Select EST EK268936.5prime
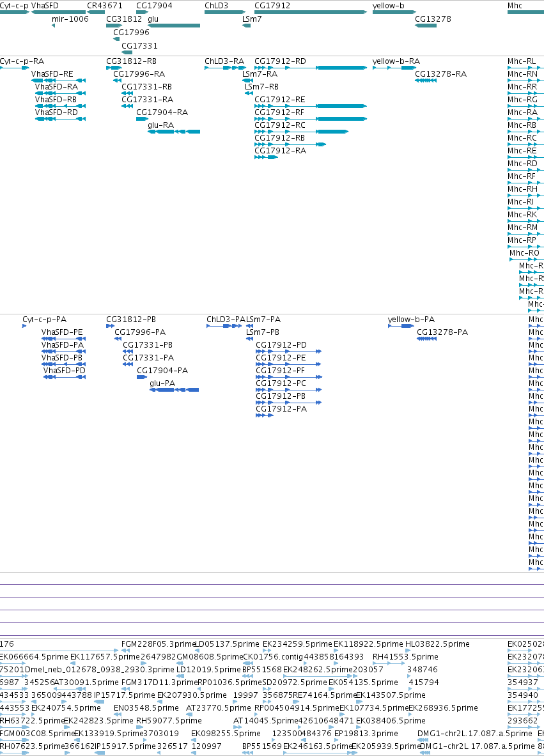 pyautogui.click(x=443, y=708)
